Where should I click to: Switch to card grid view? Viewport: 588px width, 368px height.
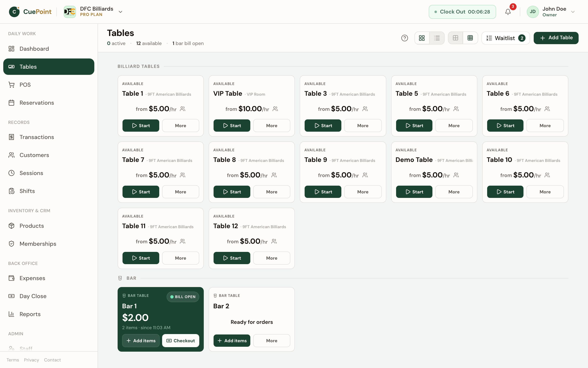[x=422, y=38]
